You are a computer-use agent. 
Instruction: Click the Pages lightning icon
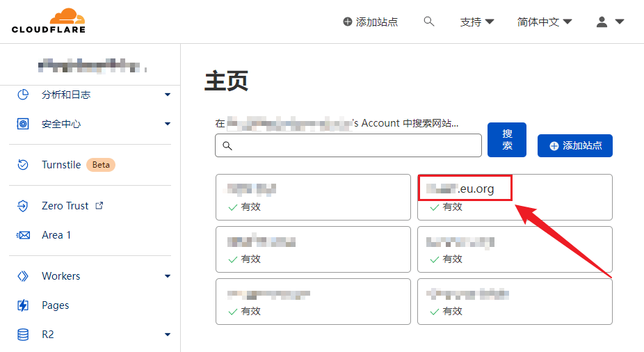pos(23,305)
